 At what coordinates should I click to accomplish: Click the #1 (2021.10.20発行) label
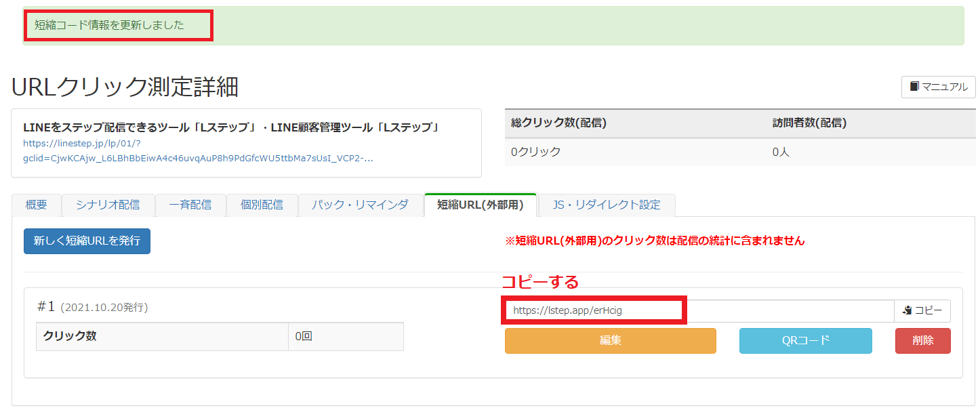[92, 307]
